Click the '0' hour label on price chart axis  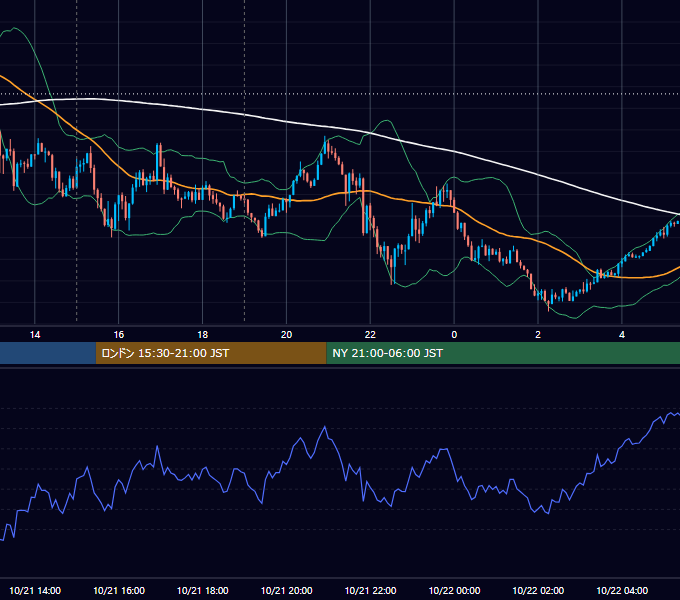coord(454,335)
